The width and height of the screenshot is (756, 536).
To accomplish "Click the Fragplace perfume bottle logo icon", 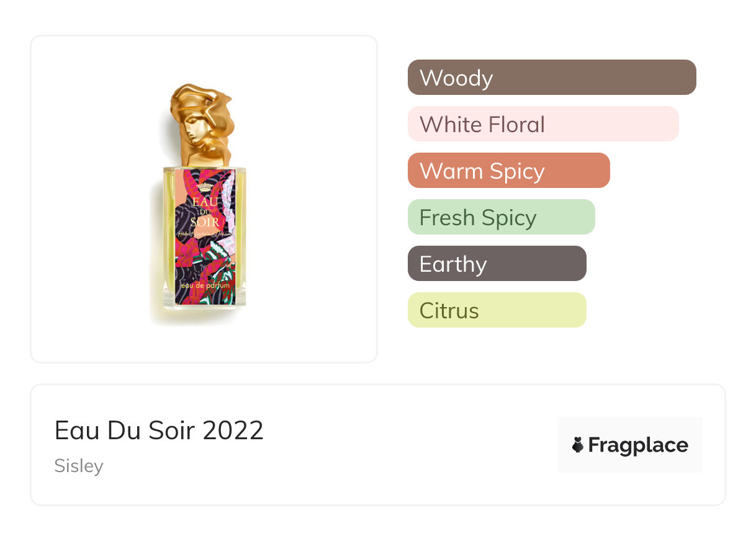I will pyautogui.click(x=578, y=445).
